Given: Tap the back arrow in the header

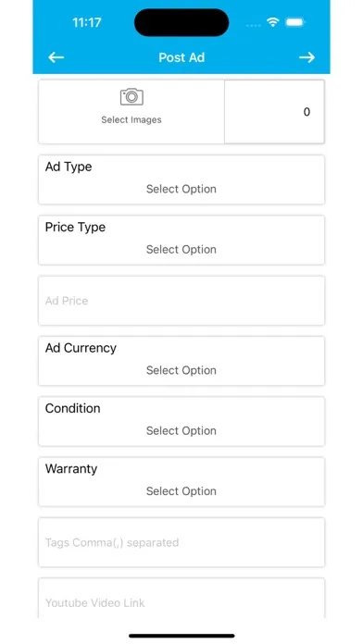Looking at the screenshot, I should tap(56, 57).
